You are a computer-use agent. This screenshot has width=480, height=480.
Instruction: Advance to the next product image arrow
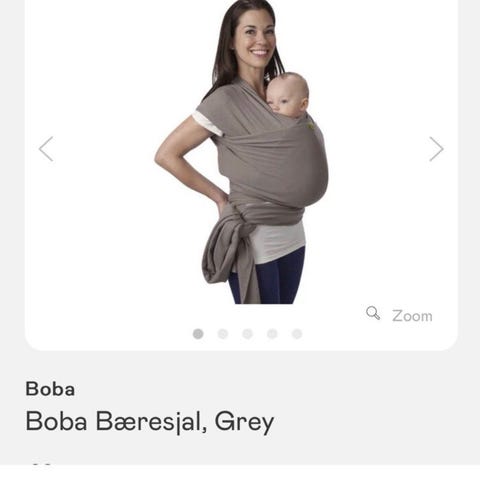click(x=436, y=149)
